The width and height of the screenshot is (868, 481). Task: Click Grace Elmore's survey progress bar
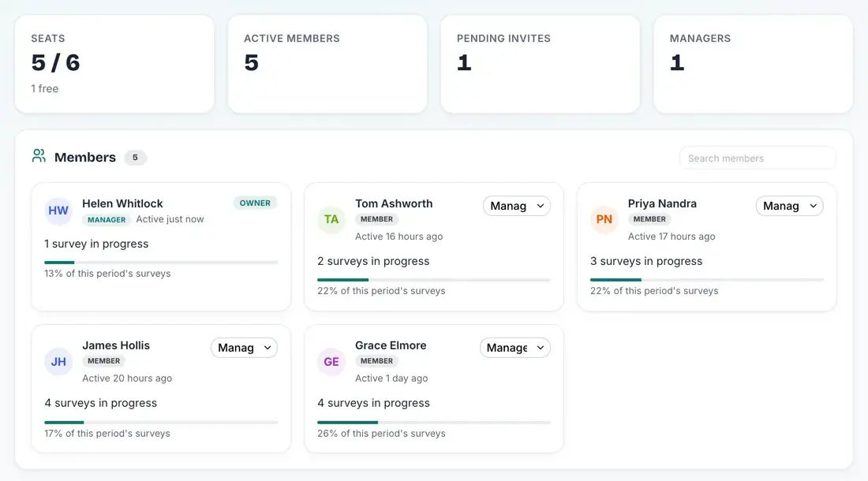[x=434, y=423]
